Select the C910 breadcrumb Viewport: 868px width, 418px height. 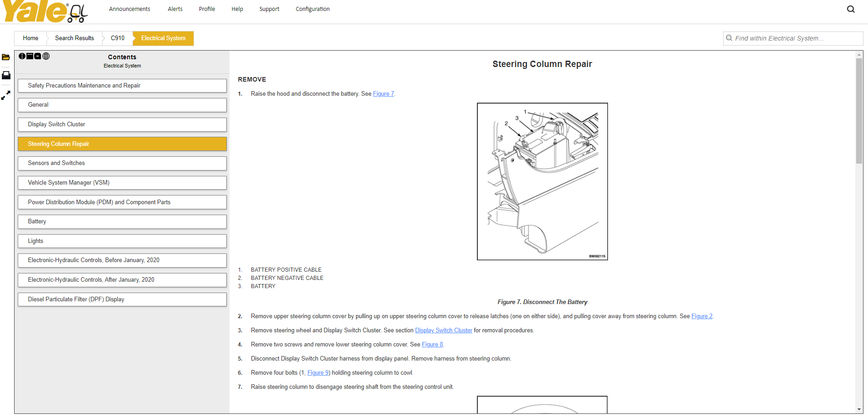click(117, 38)
